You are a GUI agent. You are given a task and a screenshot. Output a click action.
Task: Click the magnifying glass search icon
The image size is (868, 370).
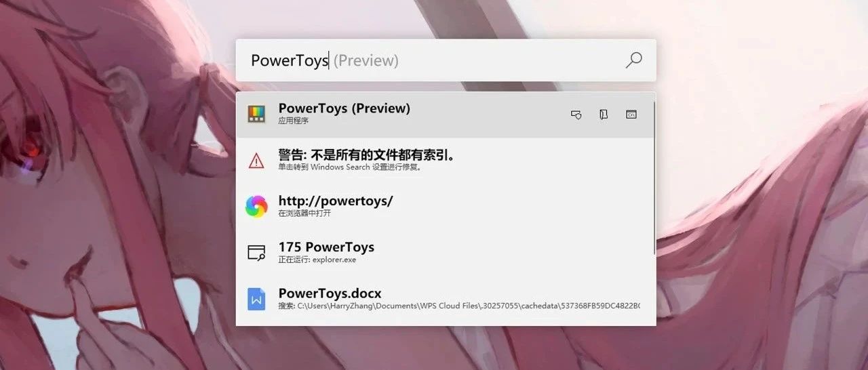pyautogui.click(x=633, y=60)
